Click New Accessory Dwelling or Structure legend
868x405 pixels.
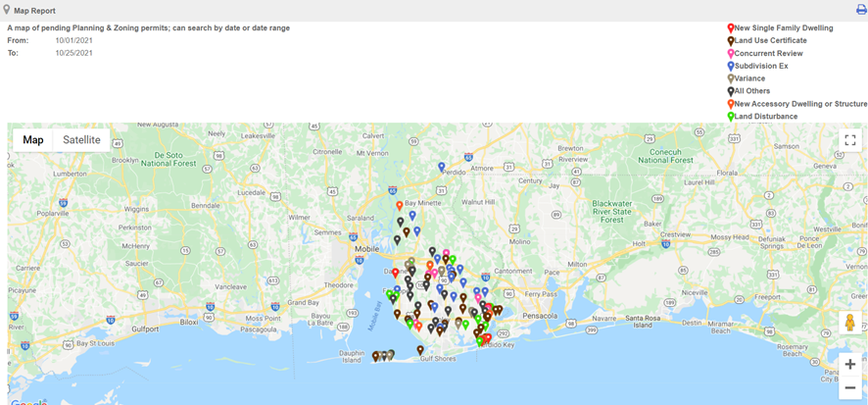pos(797,104)
